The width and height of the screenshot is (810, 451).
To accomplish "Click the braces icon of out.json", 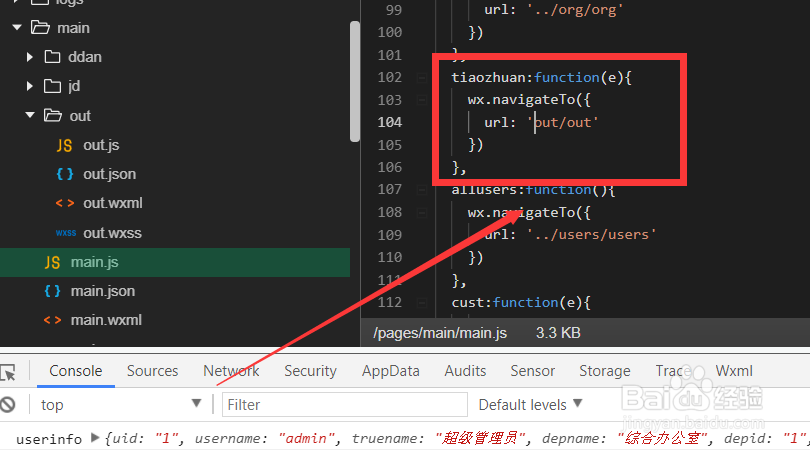I will 65,174.
